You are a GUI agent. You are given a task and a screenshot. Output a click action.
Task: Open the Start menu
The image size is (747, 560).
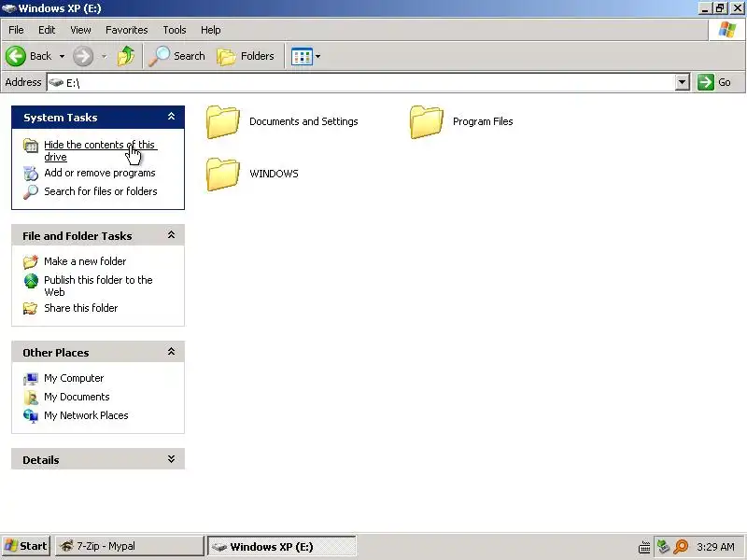(25, 546)
